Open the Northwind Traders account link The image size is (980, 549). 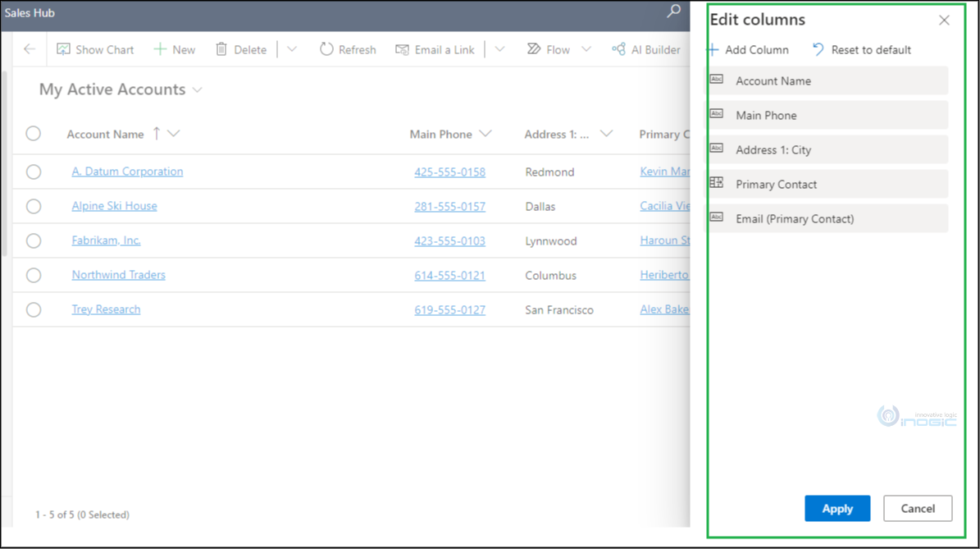tap(119, 274)
